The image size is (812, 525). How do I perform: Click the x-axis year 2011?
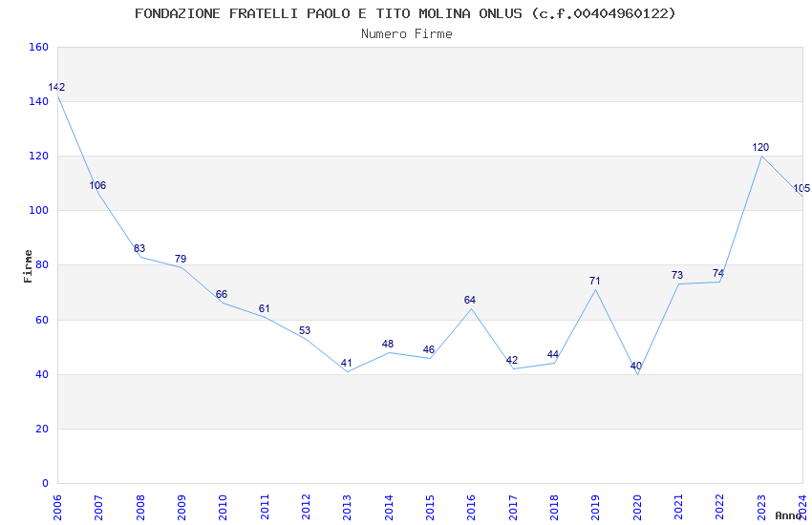tap(265, 507)
